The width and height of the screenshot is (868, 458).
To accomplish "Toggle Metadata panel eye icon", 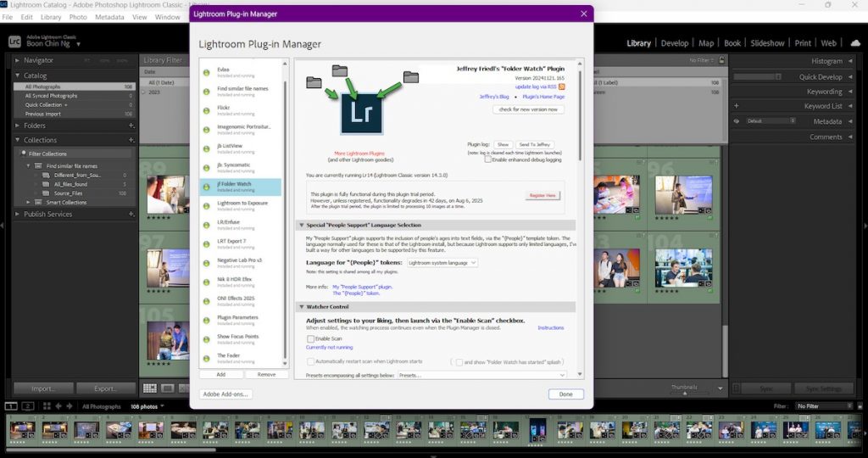I will (x=737, y=120).
